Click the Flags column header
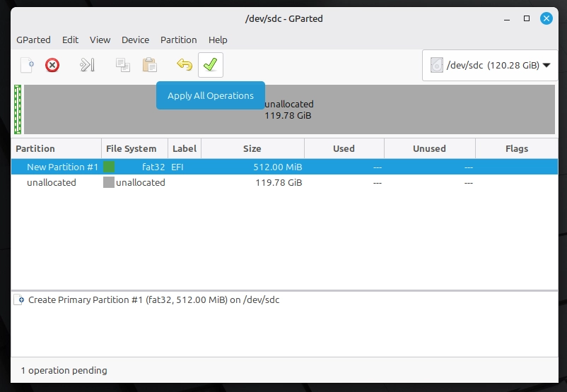The image size is (567, 392). pyautogui.click(x=517, y=148)
